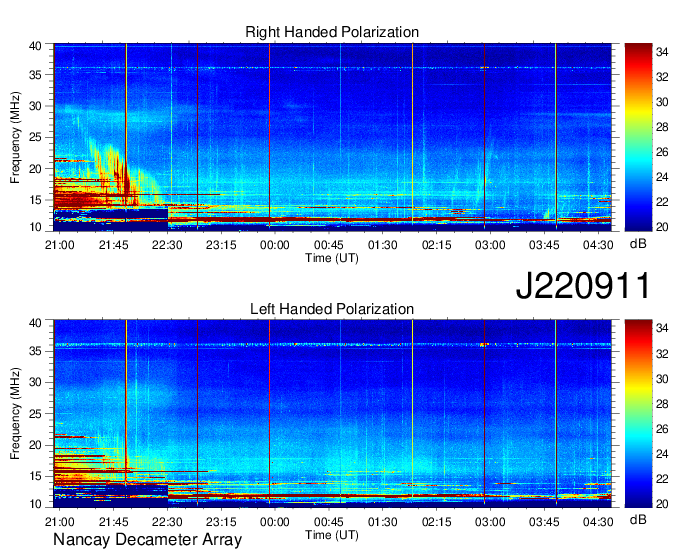Click the dB unit label under the upper color bar
680x552 pixels.
point(638,244)
